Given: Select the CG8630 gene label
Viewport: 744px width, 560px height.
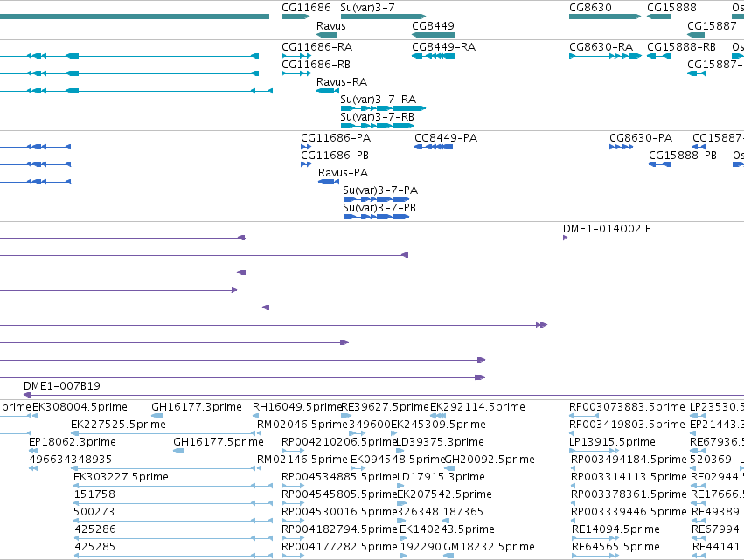Looking at the screenshot, I should pos(590,8).
